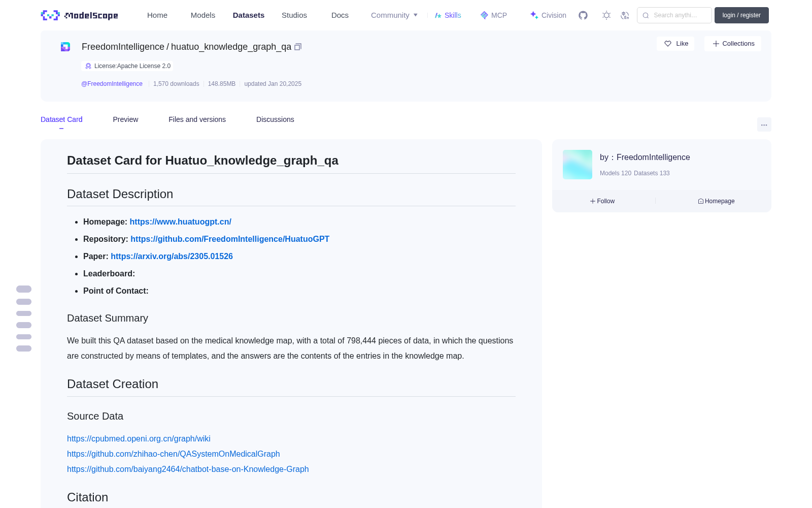Jump via last outline marker on left
The width and height of the screenshot is (812, 508).
[24, 348]
